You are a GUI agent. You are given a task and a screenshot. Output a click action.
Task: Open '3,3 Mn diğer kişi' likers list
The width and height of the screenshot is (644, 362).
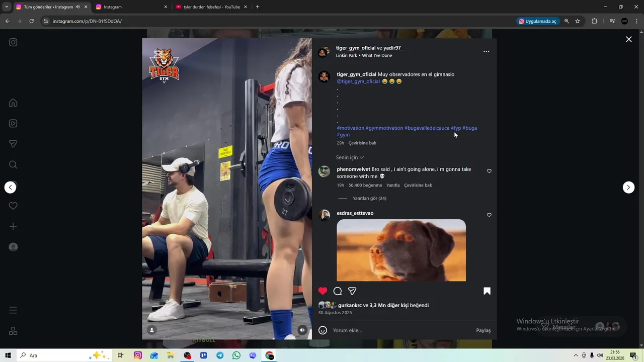pos(389,305)
